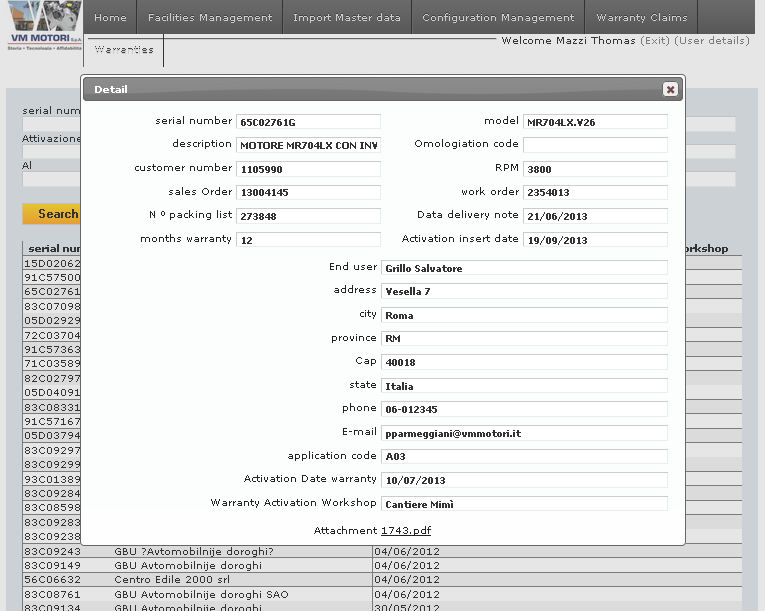The height and width of the screenshot is (611, 765).
Task: Click the RPM field 3800
Action: pyautogui.click(x=595, y=169)
